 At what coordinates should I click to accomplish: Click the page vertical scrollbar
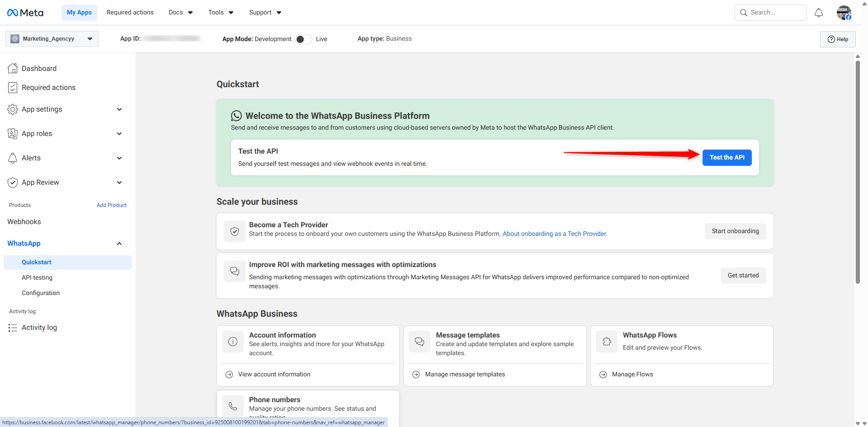[x=858, y=172]
